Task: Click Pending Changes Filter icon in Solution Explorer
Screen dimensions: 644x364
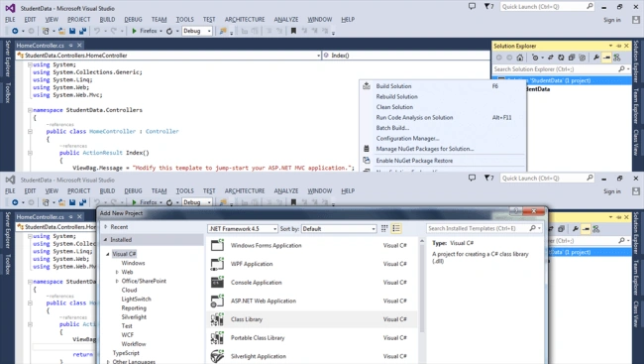Action: click(535, 58)
